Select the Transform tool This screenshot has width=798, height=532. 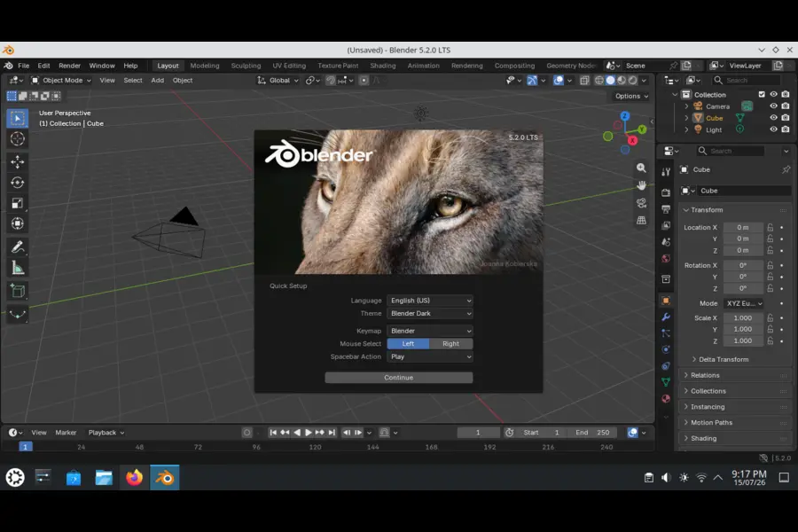point(18,223)
